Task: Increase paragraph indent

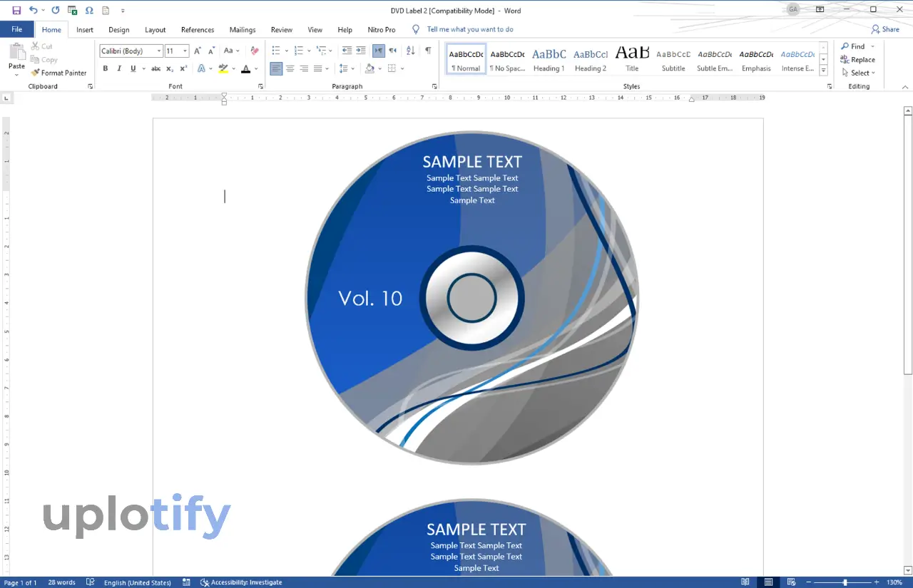Action: click(x=361, y=51)
